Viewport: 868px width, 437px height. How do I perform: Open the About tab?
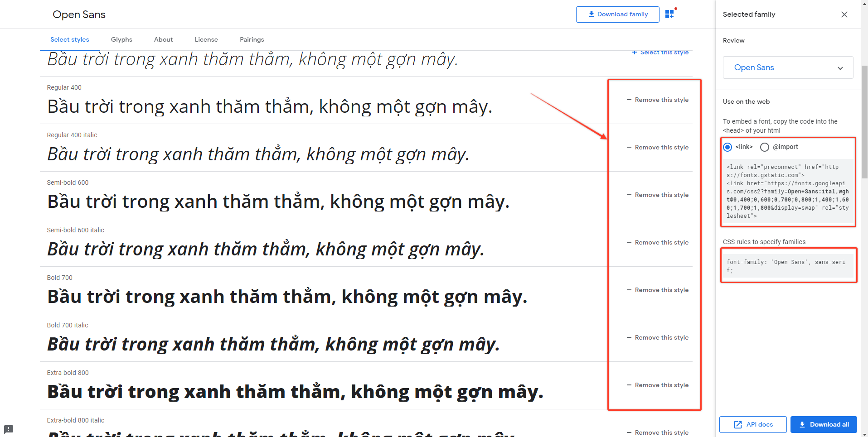click(163, 39)
